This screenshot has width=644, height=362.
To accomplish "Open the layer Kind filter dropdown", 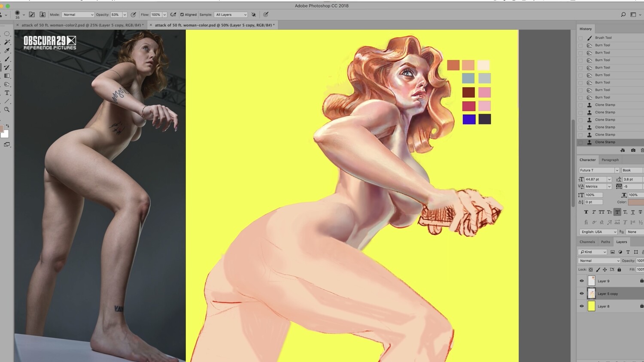I will tap(592, 252).
